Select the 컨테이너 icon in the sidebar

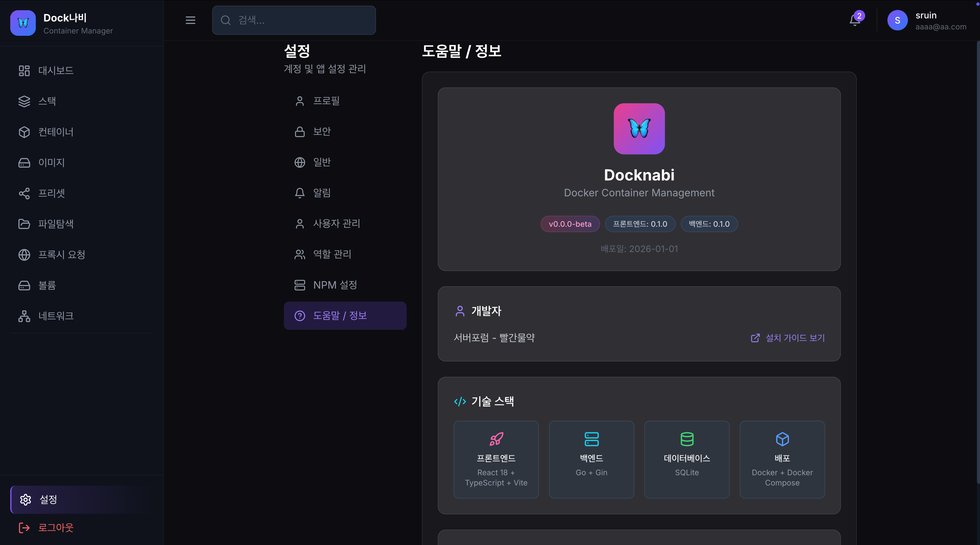click(x=24, y=132)
